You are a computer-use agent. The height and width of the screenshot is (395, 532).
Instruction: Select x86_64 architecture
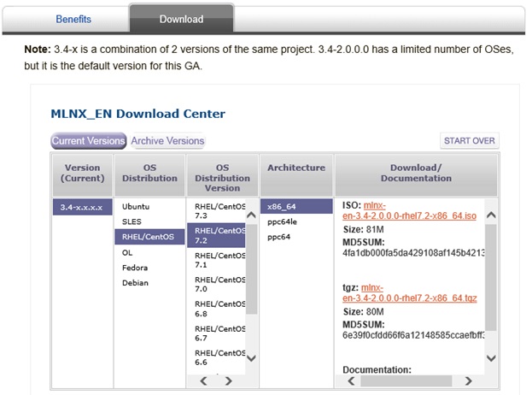click(296, 207)
